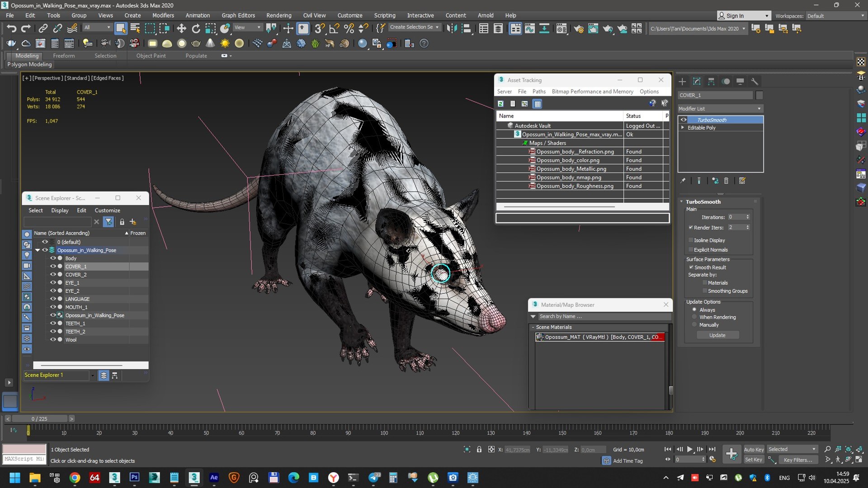Select the Select and Move tool
The image size is (868, 488).
(181, 28)
